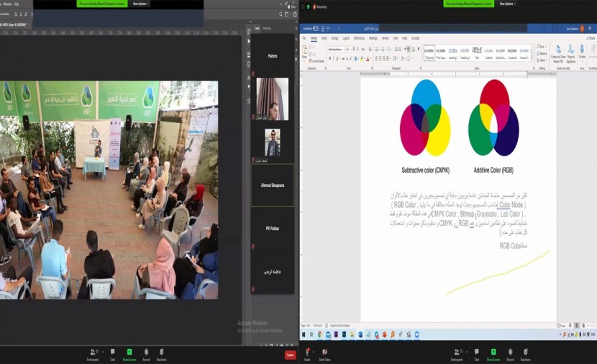The height and width of the screenshot is (364, 597).
Task: Open Chat in the left Zoom toolbar
Action: (x=112, y=353)
